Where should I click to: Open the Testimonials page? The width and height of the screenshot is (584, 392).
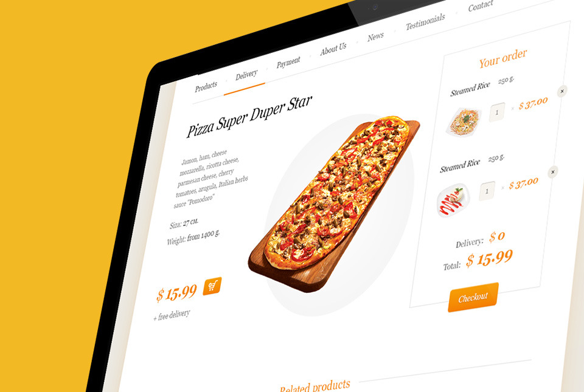click(x=425, y=21)
